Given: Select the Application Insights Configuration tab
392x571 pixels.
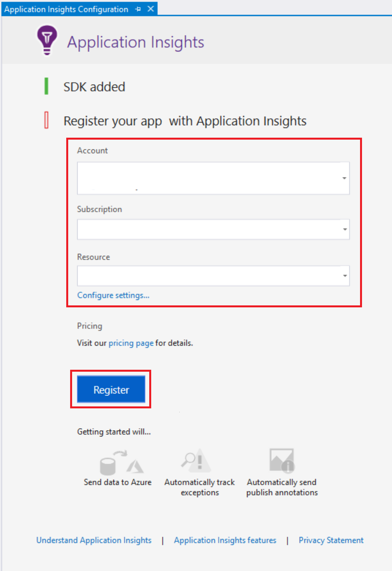Looking at the screenshot, I should [x=66, y=9].
